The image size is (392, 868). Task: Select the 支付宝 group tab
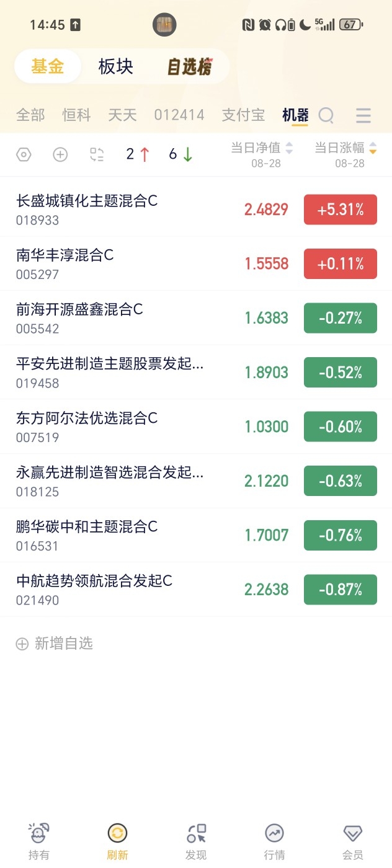pos(243,115)
